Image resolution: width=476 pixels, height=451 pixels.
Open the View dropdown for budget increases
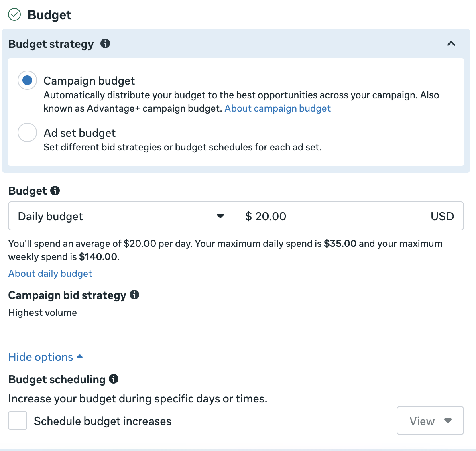coord(430,421)
